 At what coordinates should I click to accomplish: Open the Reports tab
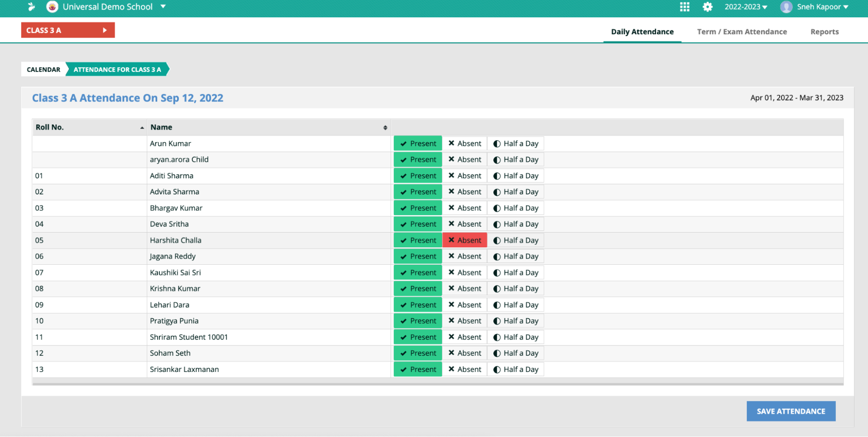coord(825,32)
